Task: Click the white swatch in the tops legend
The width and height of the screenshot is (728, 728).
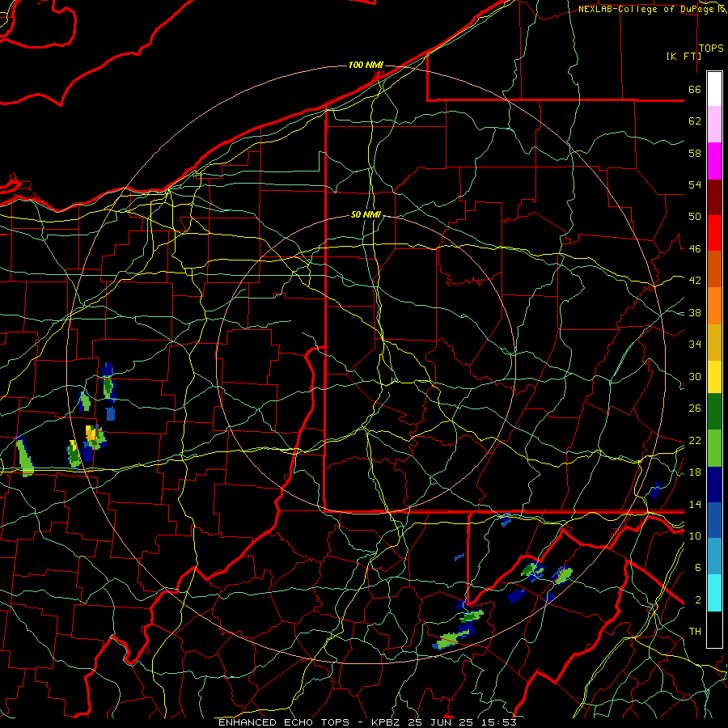Action: click(x=714, y=89)
